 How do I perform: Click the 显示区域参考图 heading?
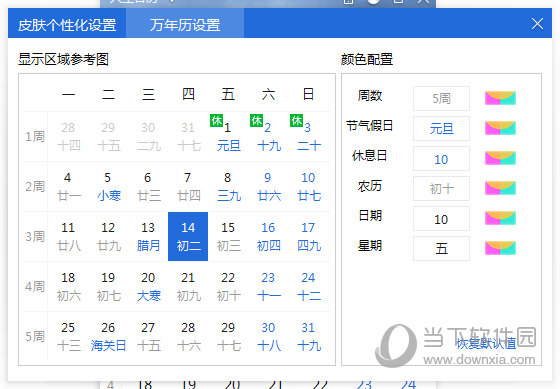click(64, 59)
